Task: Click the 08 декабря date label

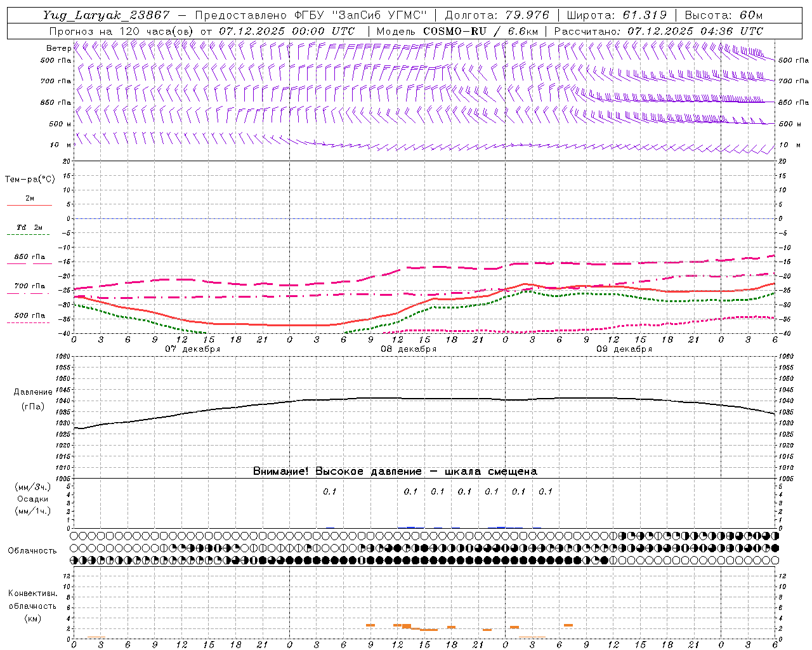Action: pos(409,349)
